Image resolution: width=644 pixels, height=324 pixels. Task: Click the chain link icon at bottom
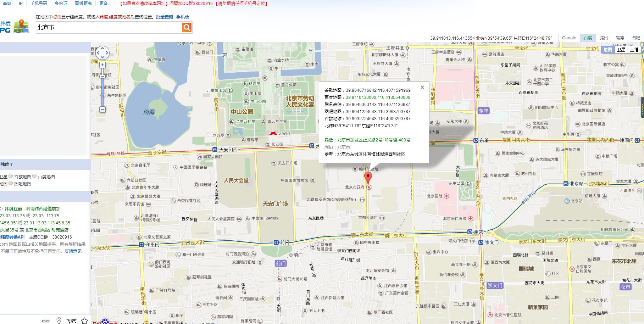tap(46, 321)
